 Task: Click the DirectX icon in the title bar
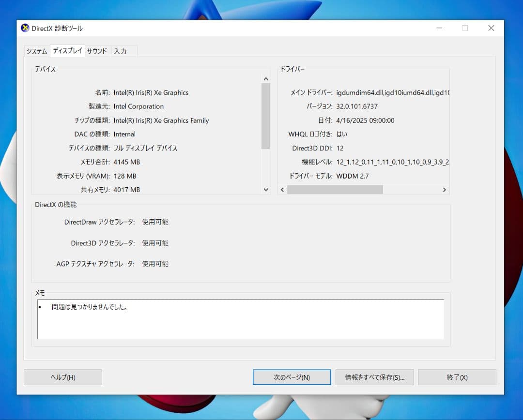point(25,28)
